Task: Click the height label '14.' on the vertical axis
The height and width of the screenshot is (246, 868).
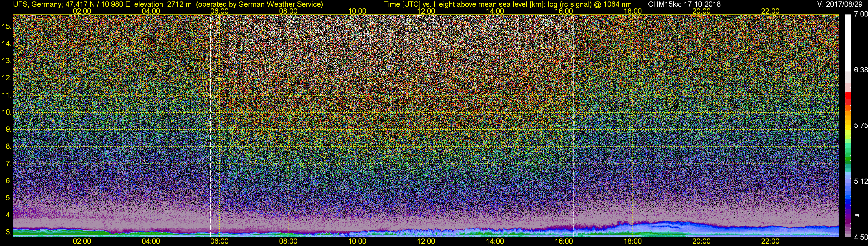Action: [x=7, y=44]
